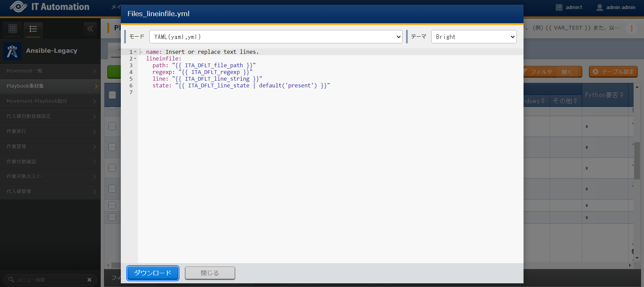The width and height of the screenshot is (644, 287).
Task: Toggle the select-all header checkbox
Action: 112,95
